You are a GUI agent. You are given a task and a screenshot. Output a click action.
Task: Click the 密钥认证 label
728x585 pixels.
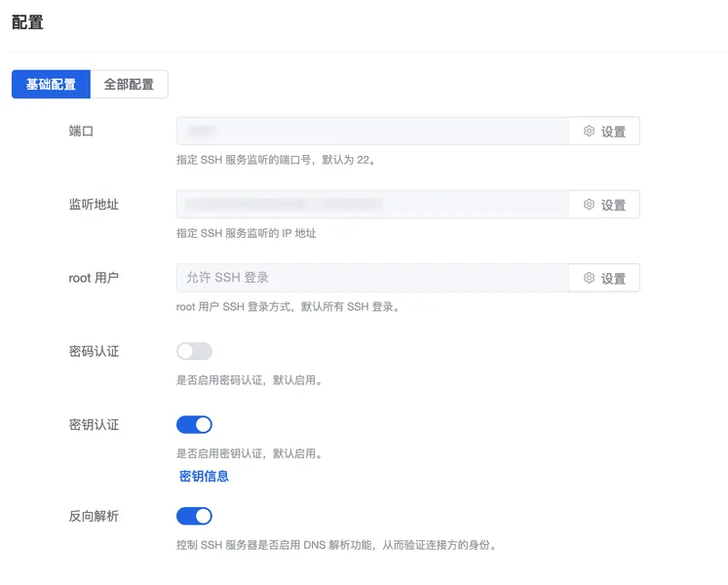[x=94, y=425]
